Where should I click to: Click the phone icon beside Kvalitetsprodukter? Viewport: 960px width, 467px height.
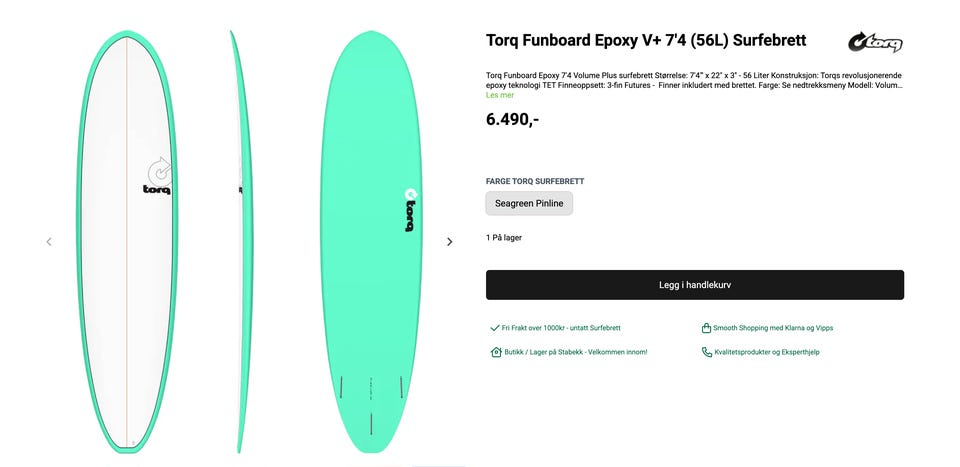(x=707, y=352)
